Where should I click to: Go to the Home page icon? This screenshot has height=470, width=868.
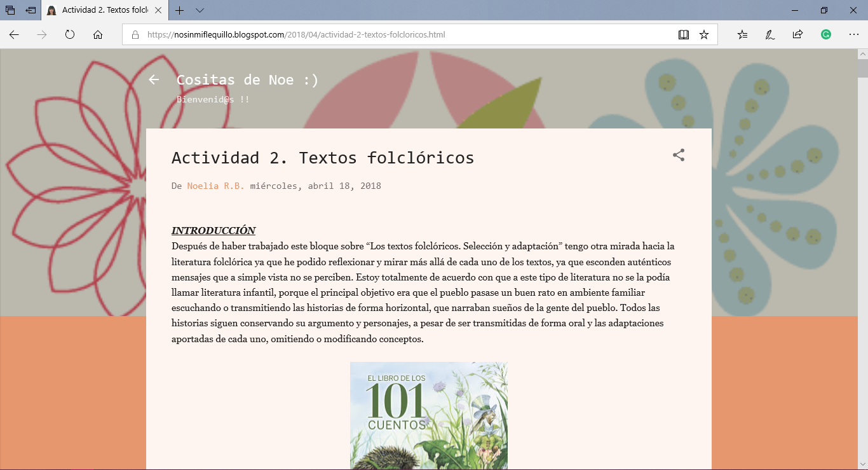(98, 35)
